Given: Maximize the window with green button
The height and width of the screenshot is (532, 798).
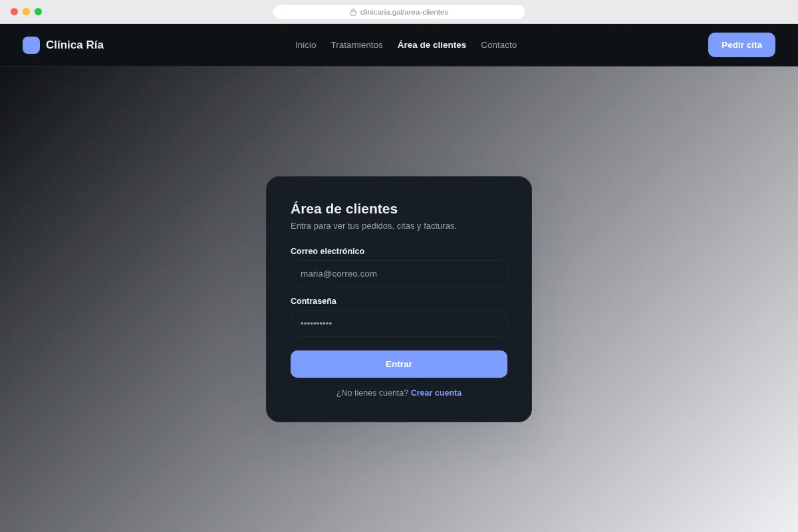Looking at the screenshot, I should pyautogui.click(x=38, y=12).
